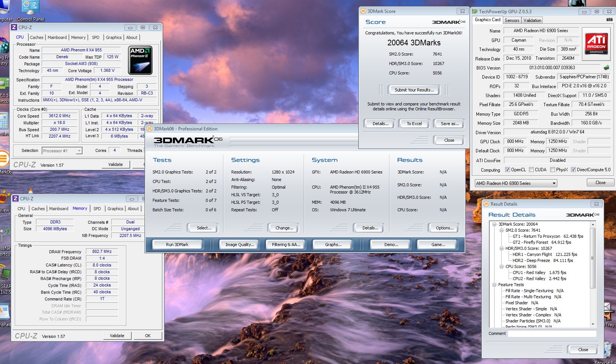Screen dimensions: 616x364
Task: Open Mainboard tab in top CPU-Z window
Action: [x=57, y=37]
